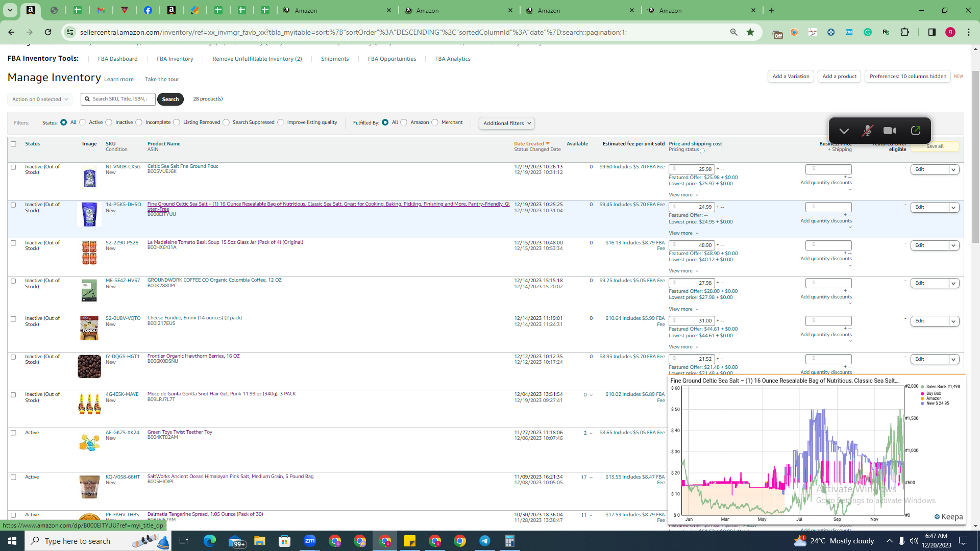Screen dimensions: 980x551
Task: Click the Search button
Action: click(170, 99)
